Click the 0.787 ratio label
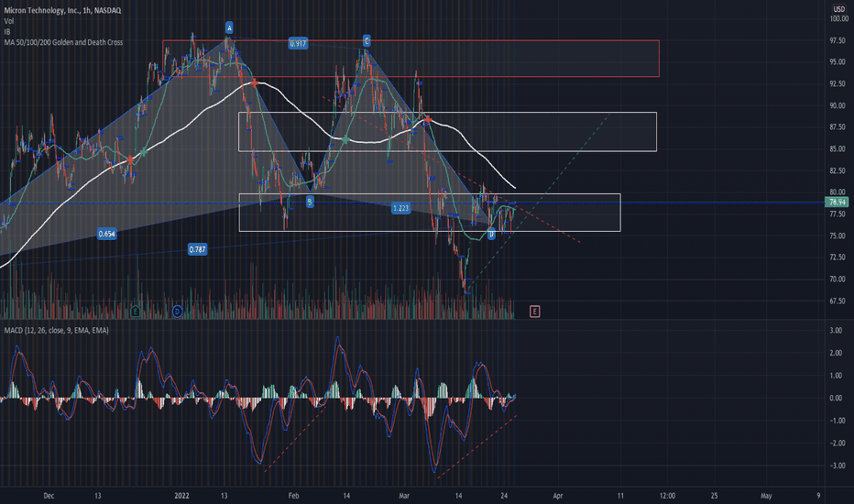854x504 pixels. point(197,249)
